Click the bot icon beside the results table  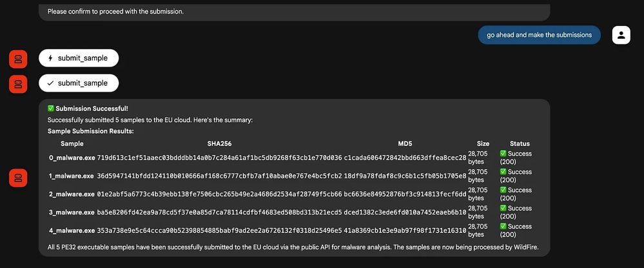click(18, 178)
